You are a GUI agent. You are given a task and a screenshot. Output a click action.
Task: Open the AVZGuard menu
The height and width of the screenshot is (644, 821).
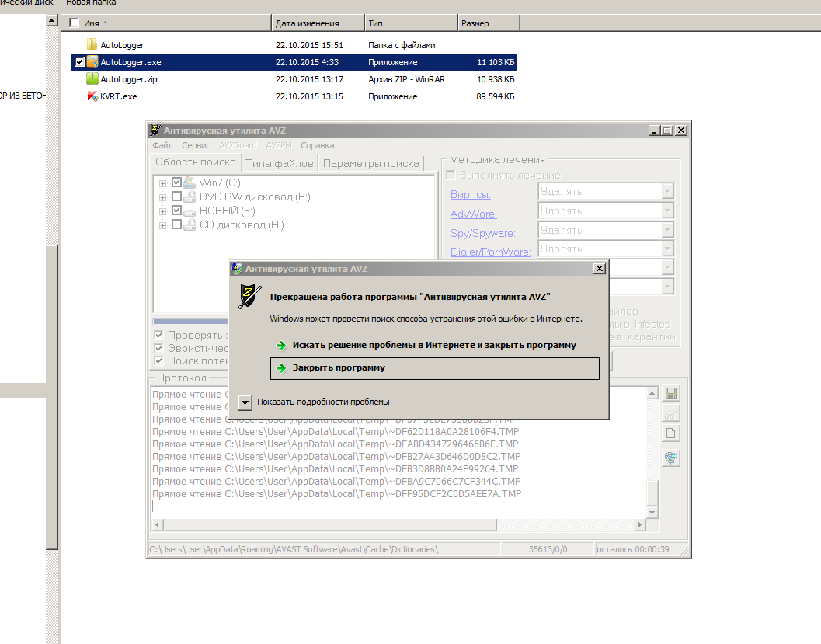[238, 145]
